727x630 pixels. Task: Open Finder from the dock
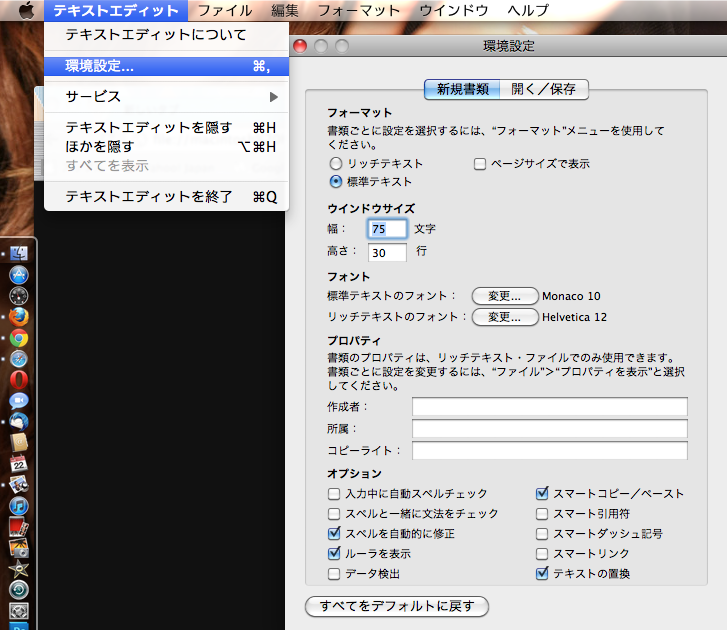pos(19,253)
